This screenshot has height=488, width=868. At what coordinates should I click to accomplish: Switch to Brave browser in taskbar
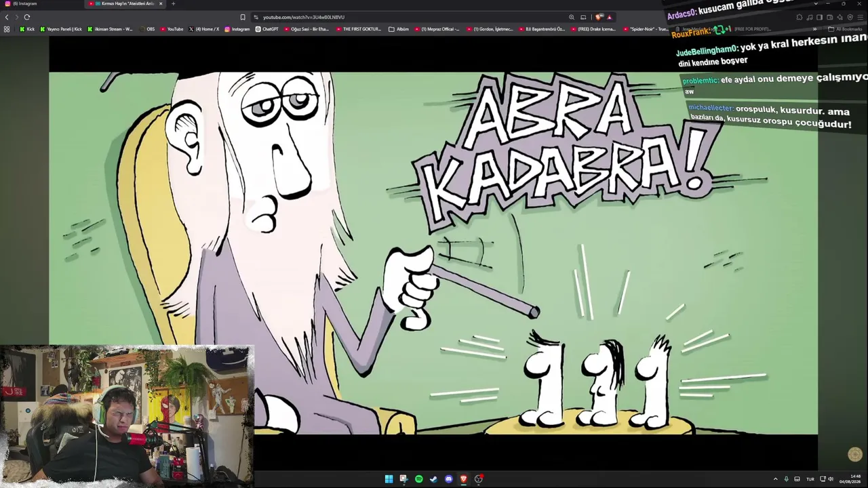click(x=463, y=479)
